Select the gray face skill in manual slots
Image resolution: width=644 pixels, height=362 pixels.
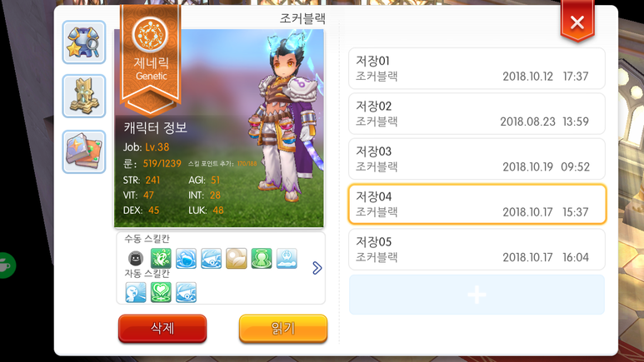(136, 258)
